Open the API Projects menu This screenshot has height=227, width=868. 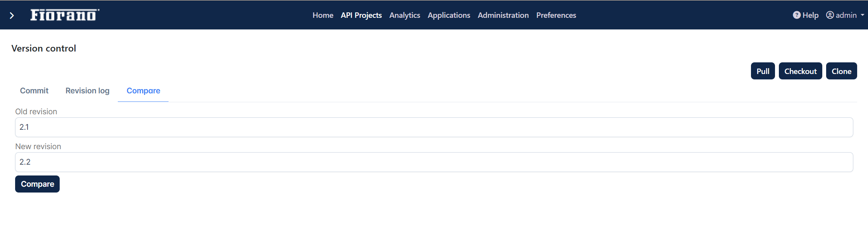click(x=361, y=15)
